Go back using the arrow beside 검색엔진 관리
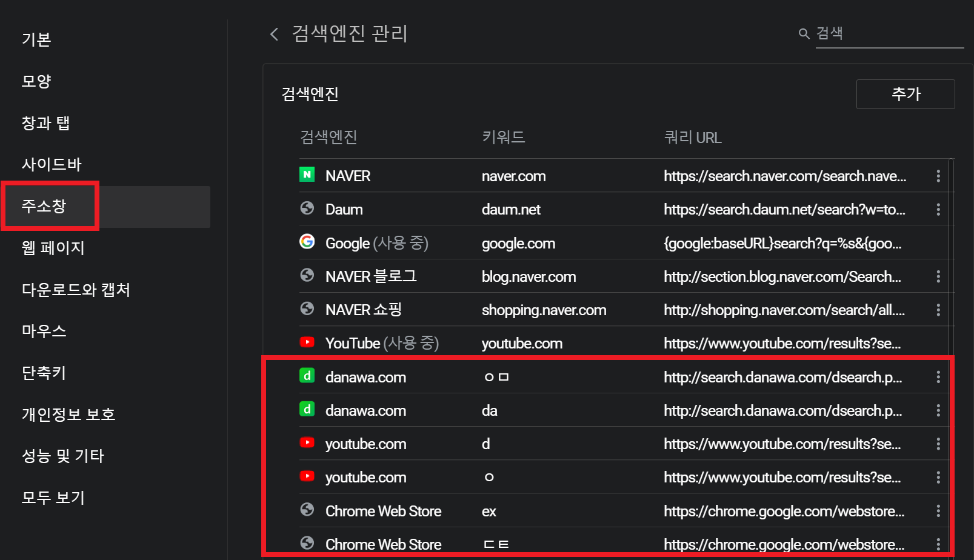This screenshot has height=560, width=974. pyautogui.click(x=275, y=34)
